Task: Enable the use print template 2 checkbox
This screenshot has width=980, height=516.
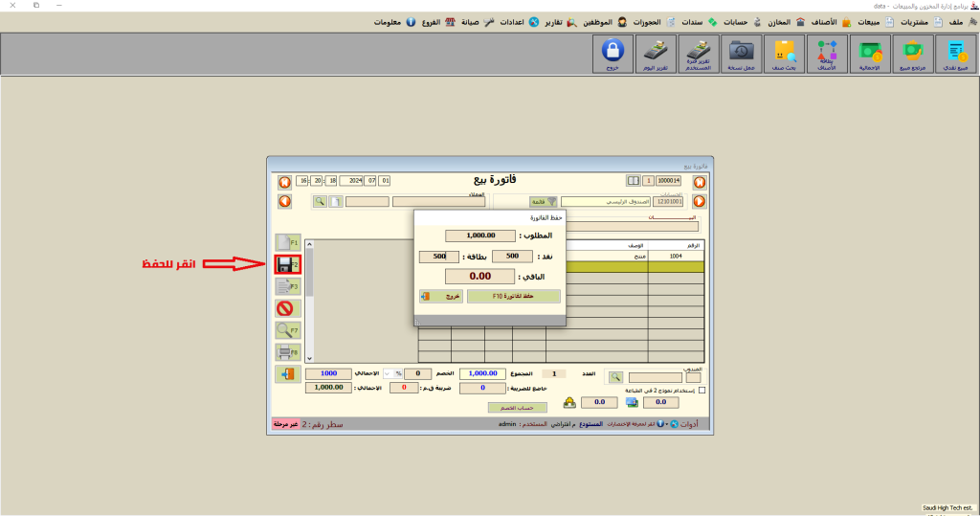Action: point(702,391)
